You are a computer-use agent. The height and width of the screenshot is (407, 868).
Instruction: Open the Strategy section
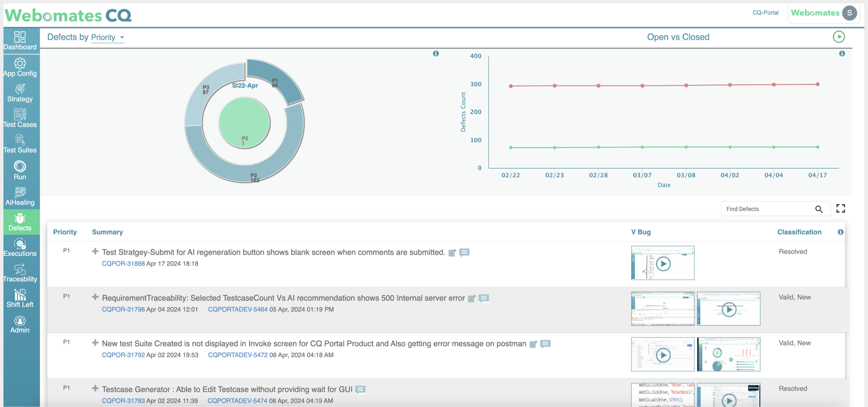pyautogui.click(x=20, y=92)
